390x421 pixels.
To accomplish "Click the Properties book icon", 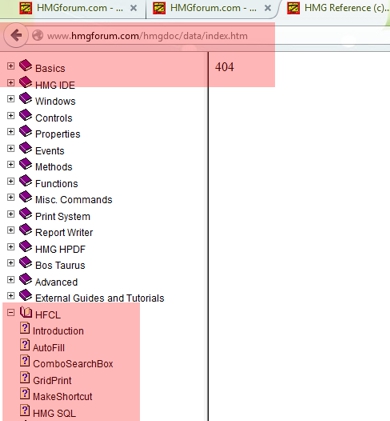I will tap(25, 132).
